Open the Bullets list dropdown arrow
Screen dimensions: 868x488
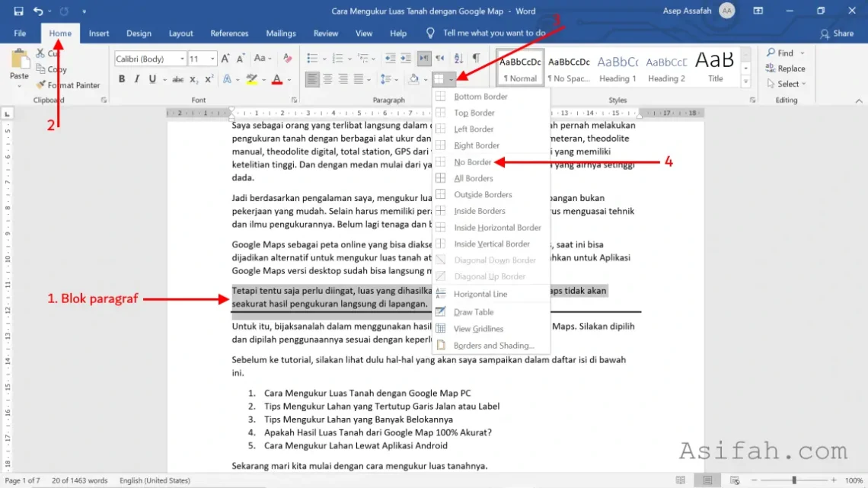tap(324, 59)
